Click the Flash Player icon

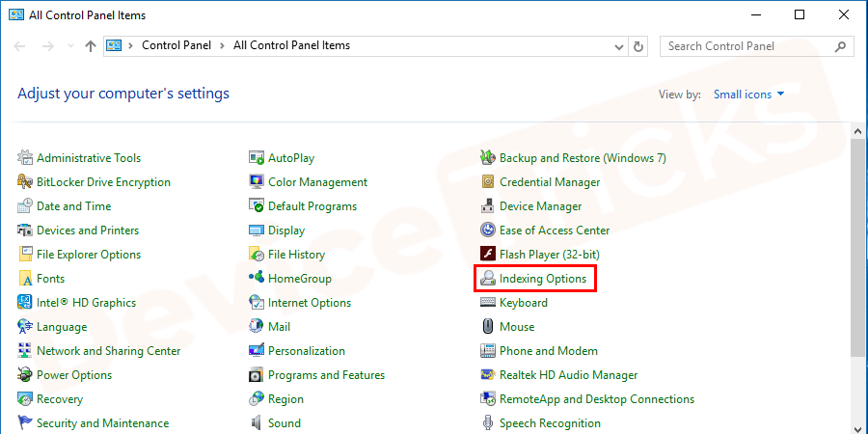[x=488, y=255]
